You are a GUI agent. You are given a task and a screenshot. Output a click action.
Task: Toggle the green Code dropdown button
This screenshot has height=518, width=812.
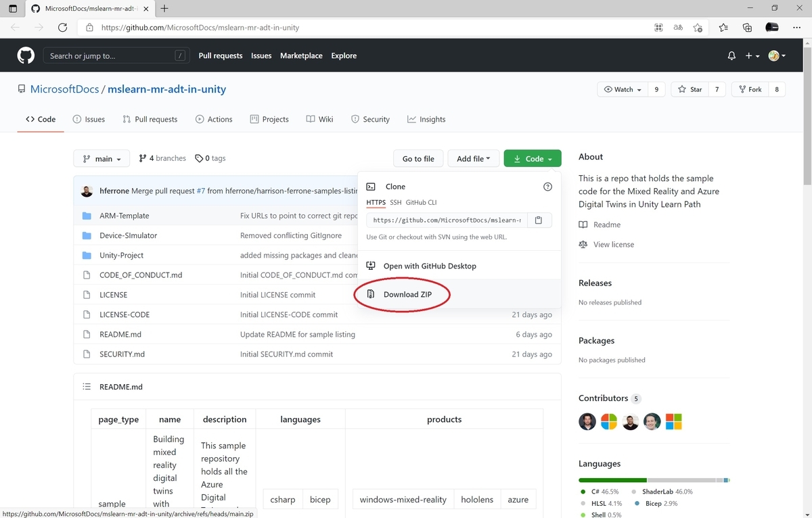[x=533, y=158]
